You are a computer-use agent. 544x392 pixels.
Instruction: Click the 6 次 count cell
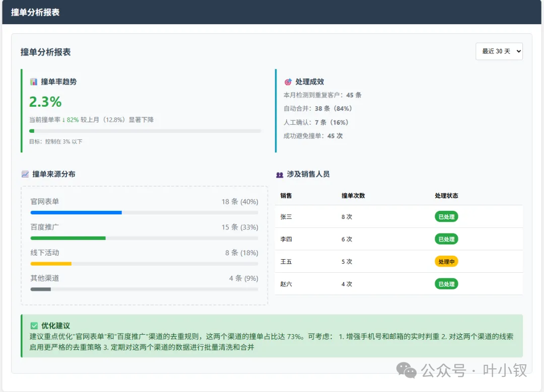click(347, 239)
